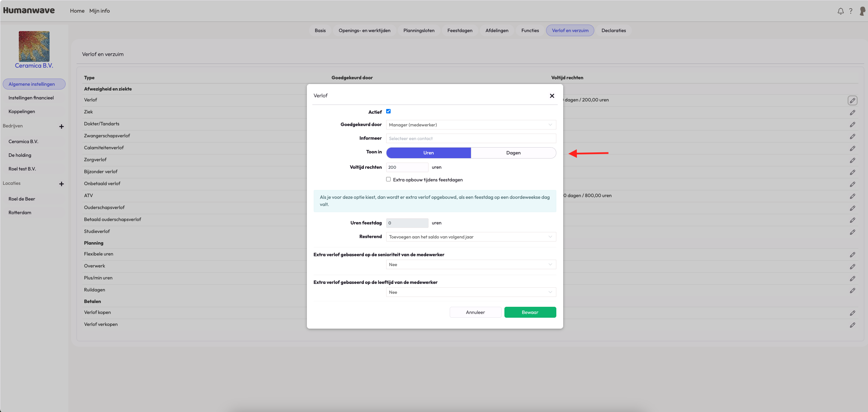Click the user profile avatar icon
The width and height of the screenshot is (868, 412).
[862, 11]
